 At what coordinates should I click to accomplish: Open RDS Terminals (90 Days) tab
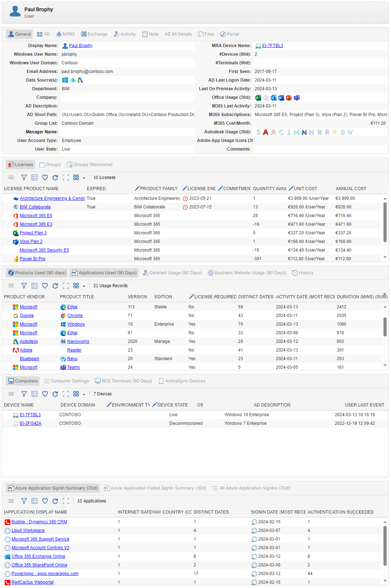click(x=123, y=381)
